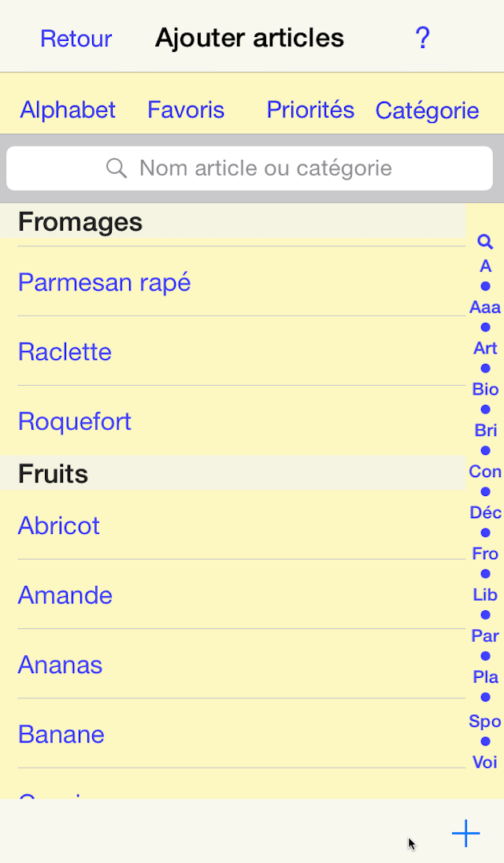This screenshot has width=504, height=863.
Task: Jump to index letter A
Action: point(485,266)
